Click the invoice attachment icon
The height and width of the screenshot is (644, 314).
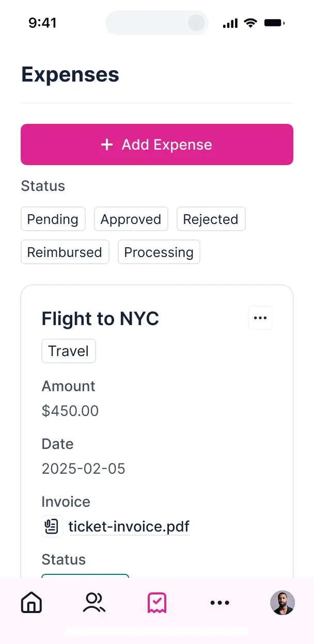[52, 526]
